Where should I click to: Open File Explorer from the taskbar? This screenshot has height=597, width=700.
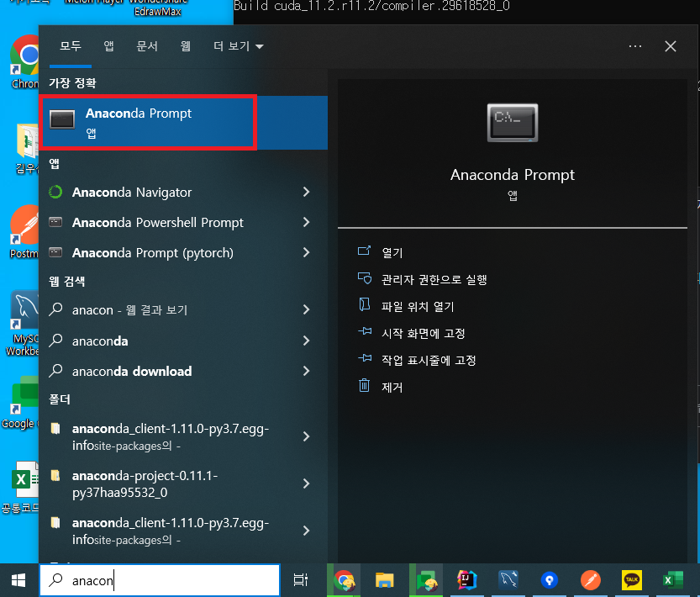(x=384, y=580)
